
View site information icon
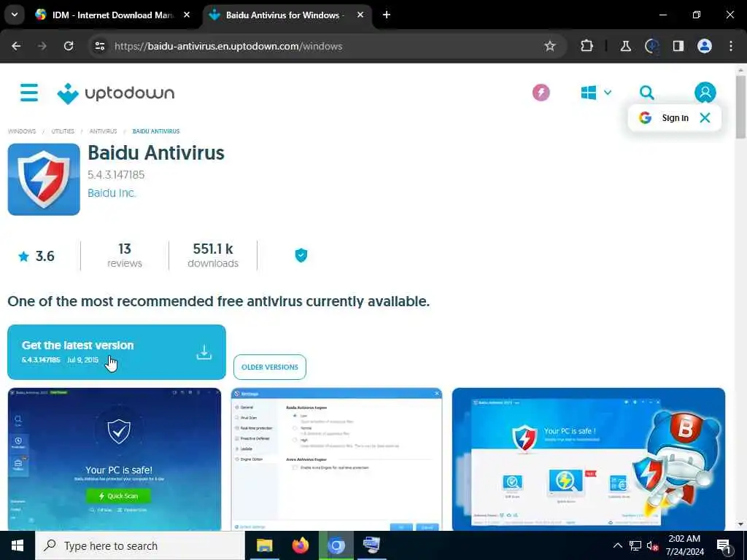[x=99, y=46]
